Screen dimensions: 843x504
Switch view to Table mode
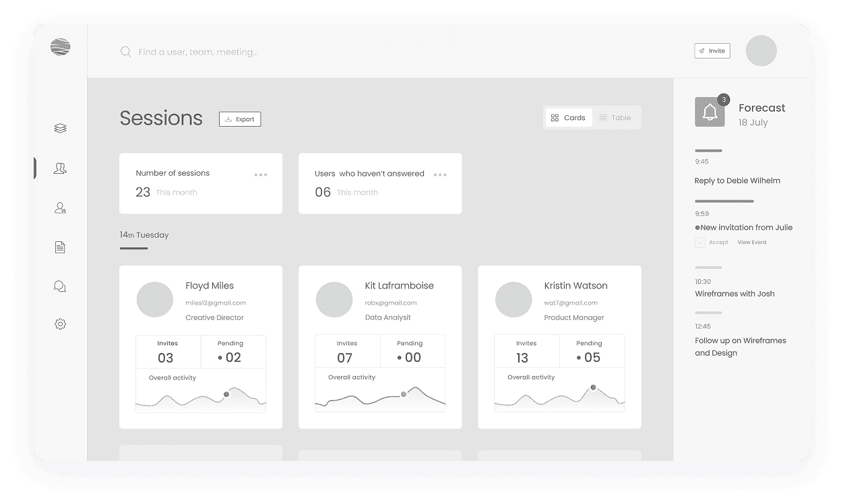[615, 117]
